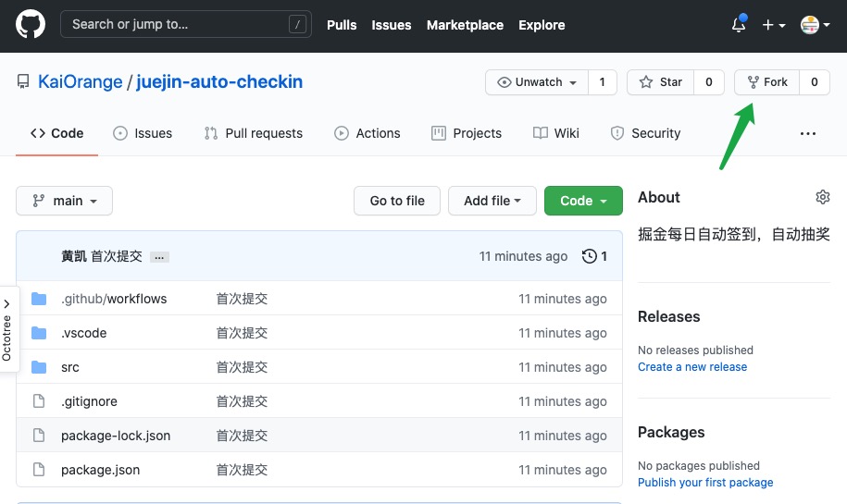Edit About details with gear icon

pyautogui.click(x=822, y=197)
